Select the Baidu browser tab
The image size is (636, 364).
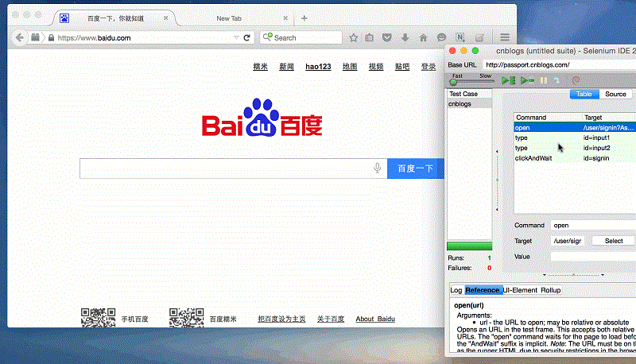tap(115, 18)
